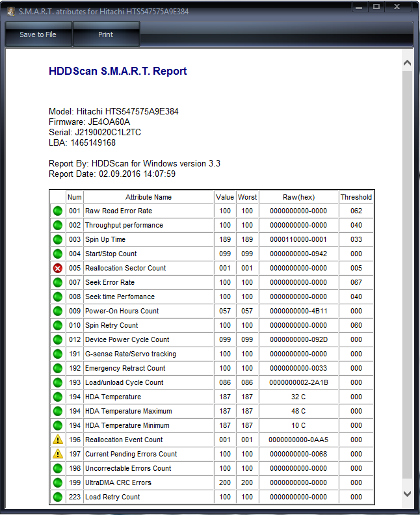Click red error icon for Reallocation Sector Count
The width and height of the screenshot is (420, 515).
pyautogui.click(x=58, y=269)
